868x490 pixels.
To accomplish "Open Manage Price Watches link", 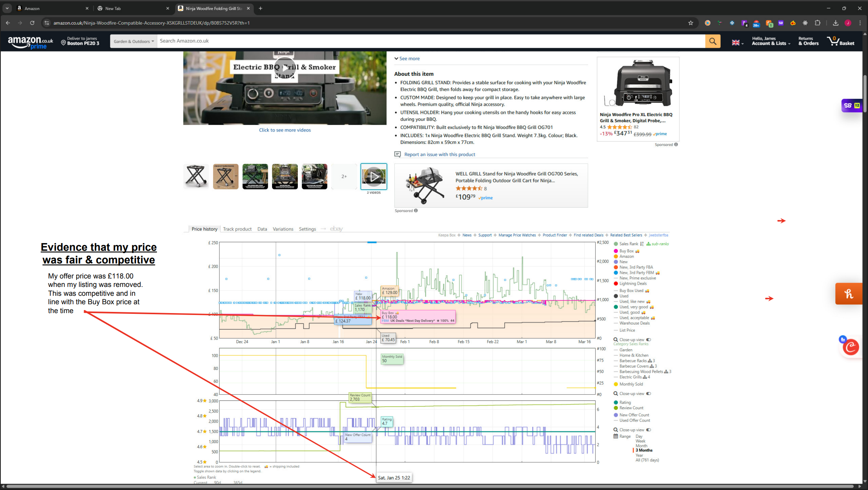I will pos(517,235).
